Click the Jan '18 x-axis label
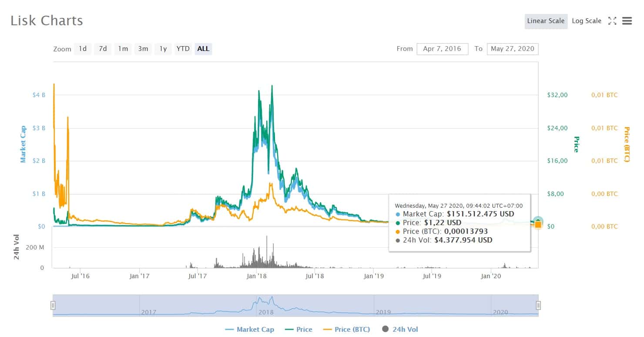 [x=257, y=276]
